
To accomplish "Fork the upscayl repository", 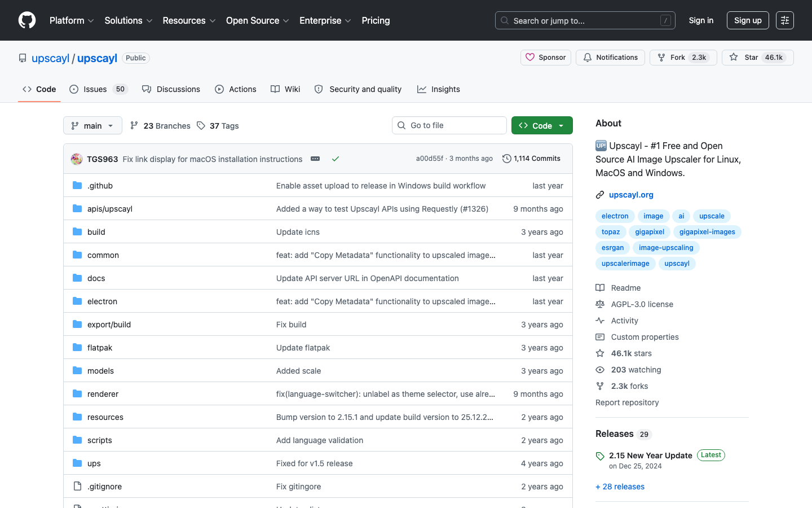I will pos(683,58).
